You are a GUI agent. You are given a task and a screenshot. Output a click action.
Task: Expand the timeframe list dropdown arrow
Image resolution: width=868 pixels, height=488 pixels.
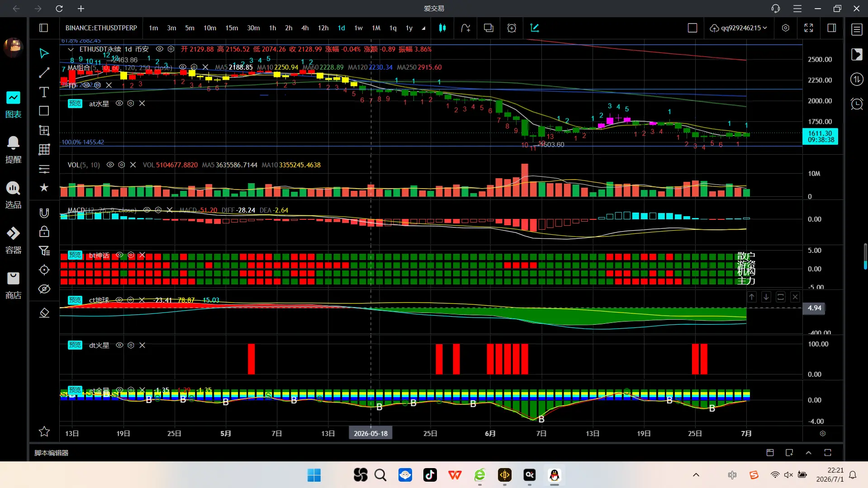click(423, 28)
